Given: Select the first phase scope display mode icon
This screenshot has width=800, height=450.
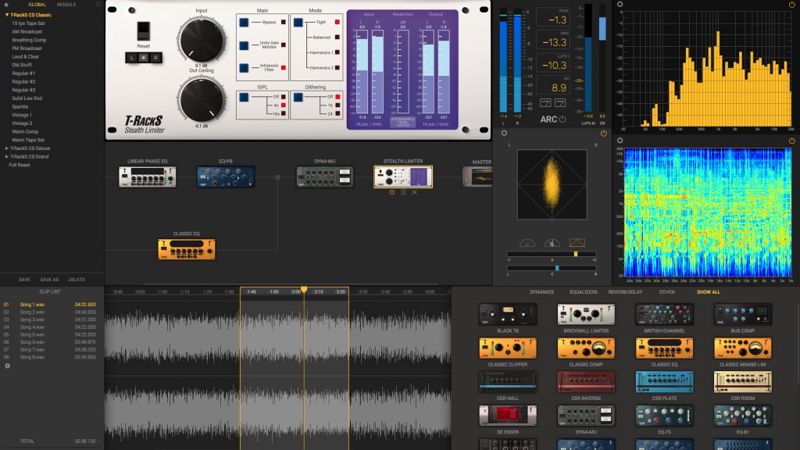Looking at the screenshot, I should click(x=527, y=243).
